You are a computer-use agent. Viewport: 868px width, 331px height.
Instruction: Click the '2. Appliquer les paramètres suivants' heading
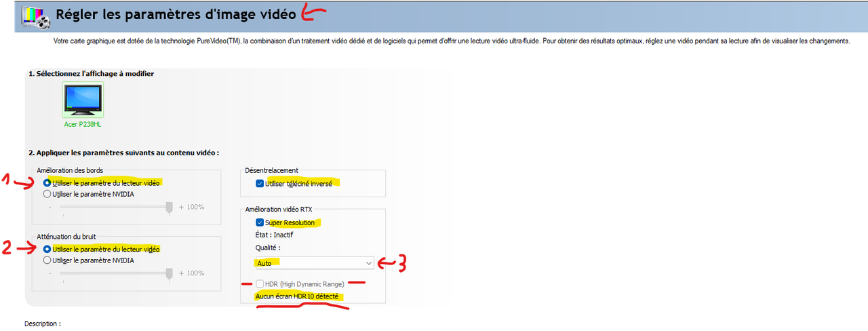123,153
